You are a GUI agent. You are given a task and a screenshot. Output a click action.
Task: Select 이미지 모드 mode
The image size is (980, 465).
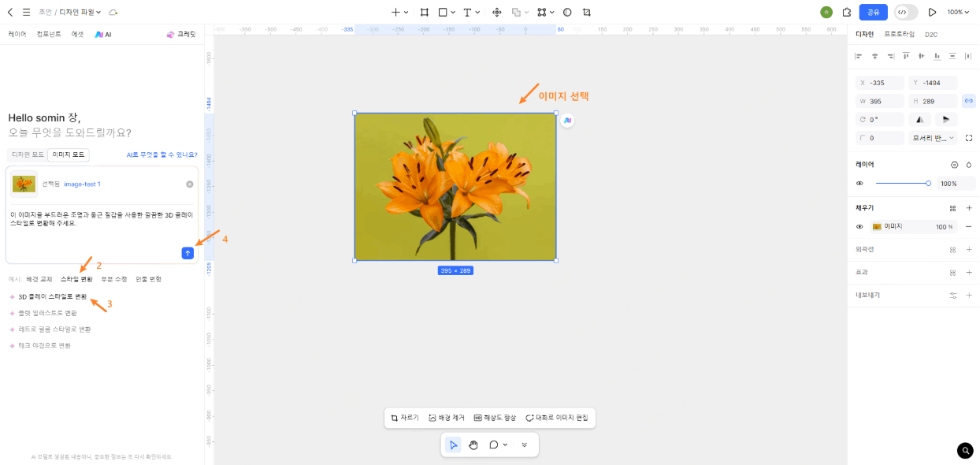68,154
